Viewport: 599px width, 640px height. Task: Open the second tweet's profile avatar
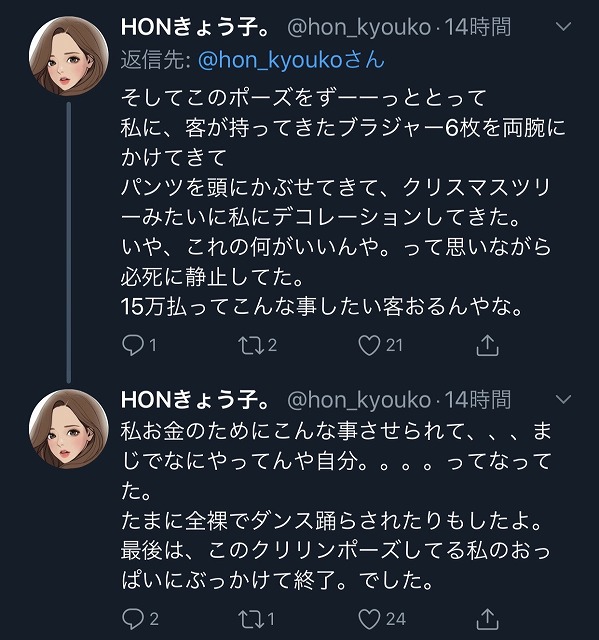(69, 429)
